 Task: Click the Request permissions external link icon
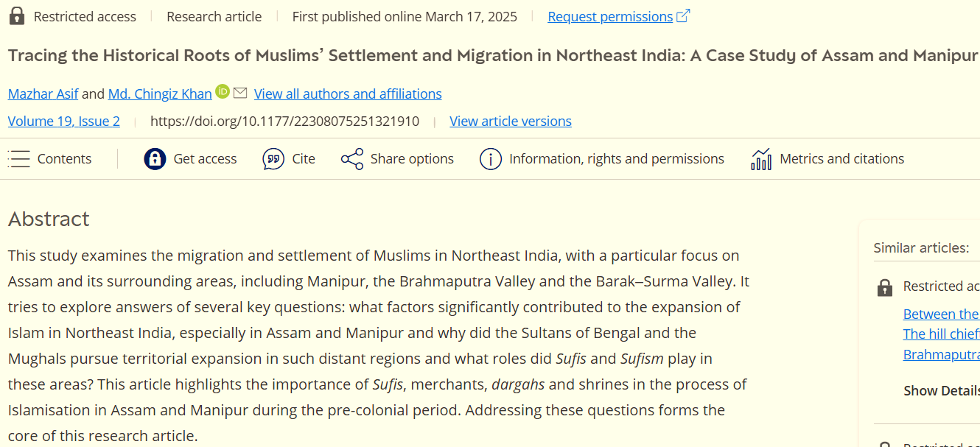(683, 16)
